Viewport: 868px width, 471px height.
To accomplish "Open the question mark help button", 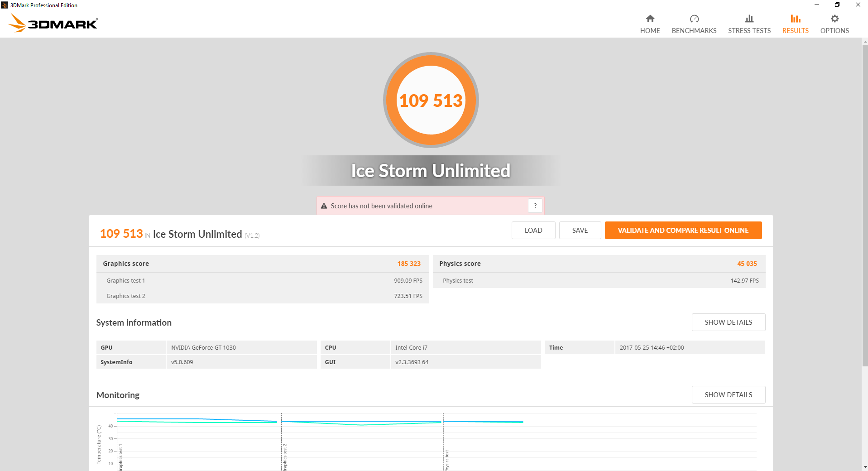I will click(x=535, y=206).
